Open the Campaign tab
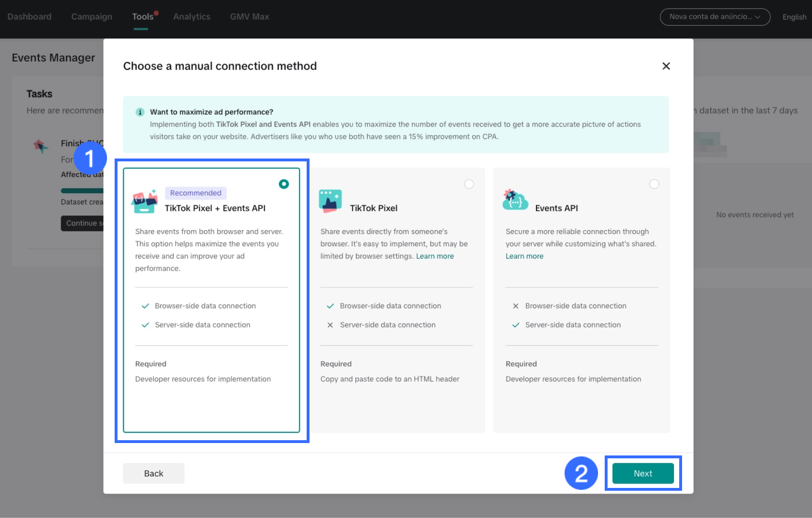 pyautogui.click(x=92, y=17)
